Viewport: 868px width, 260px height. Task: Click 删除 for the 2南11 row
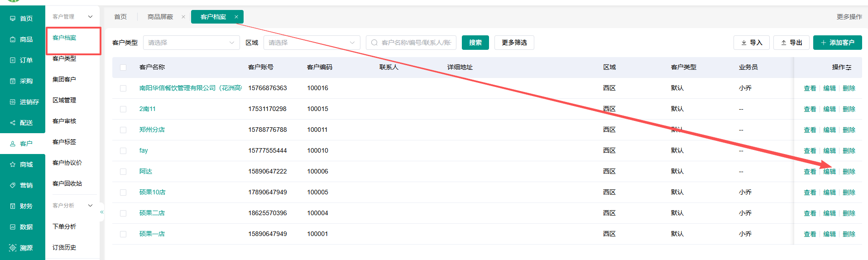click(x=849, y=109)
